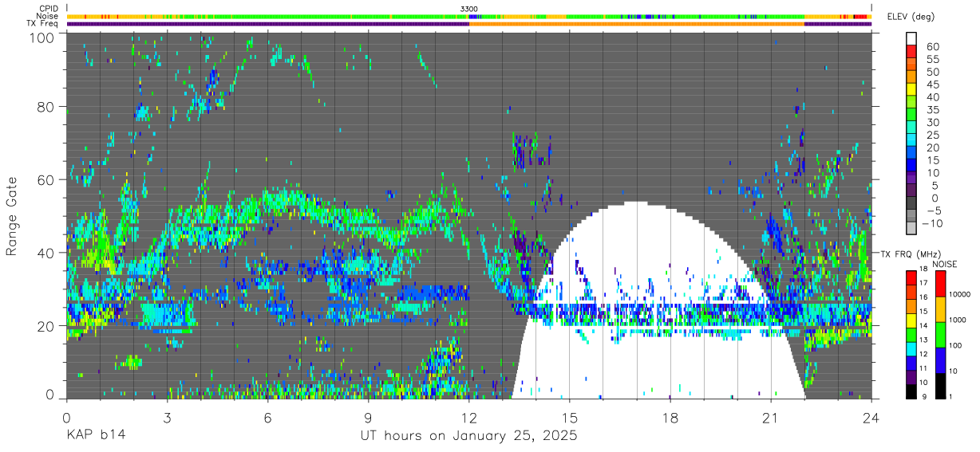
Task: Click the 100 tick on Range Gate axis
Action: pyautogui.click(x=41, y=37)
